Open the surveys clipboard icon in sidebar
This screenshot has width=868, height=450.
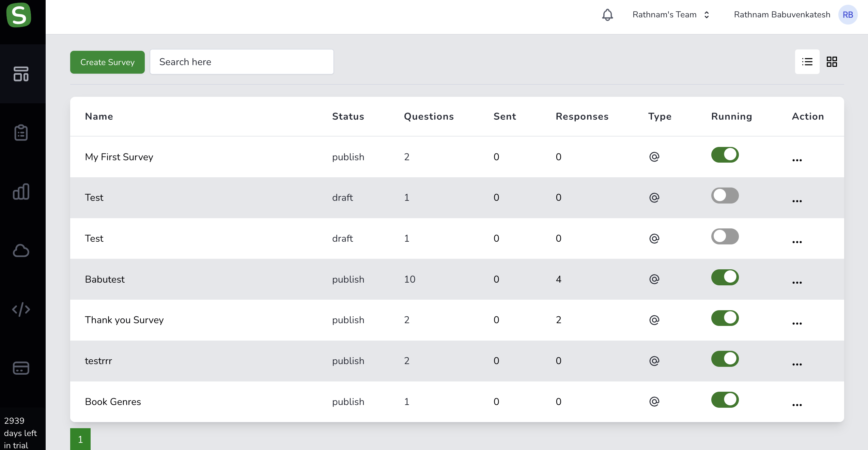click(21, 133)
